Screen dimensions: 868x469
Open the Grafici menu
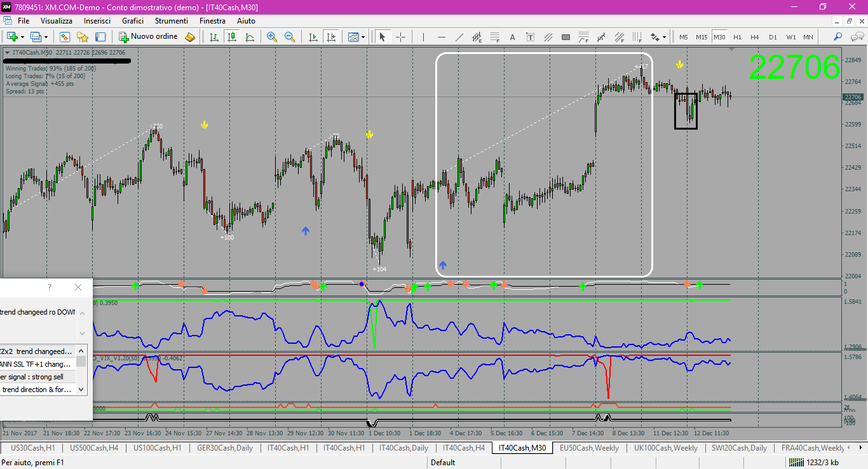point(133,21)
